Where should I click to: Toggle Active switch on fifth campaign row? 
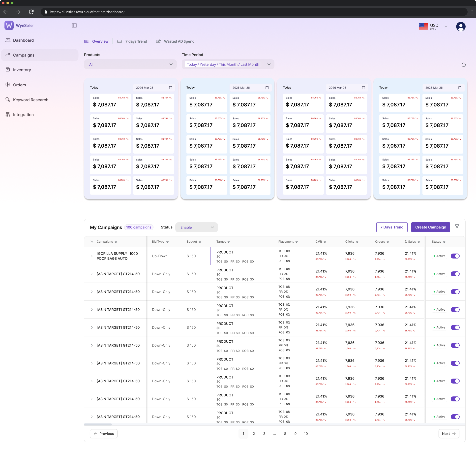pos(455,327)
